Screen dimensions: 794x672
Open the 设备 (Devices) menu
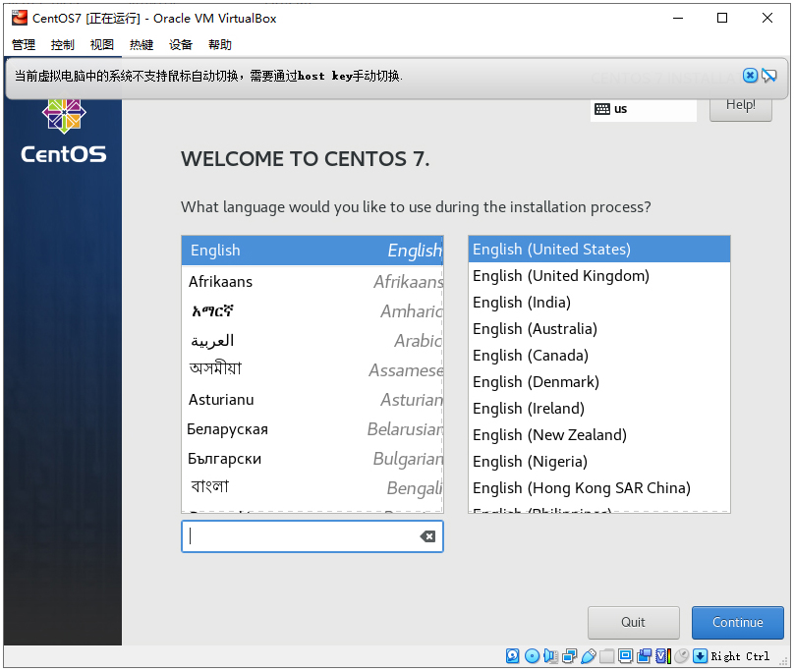pyautogui.click(x=179, y=44)
